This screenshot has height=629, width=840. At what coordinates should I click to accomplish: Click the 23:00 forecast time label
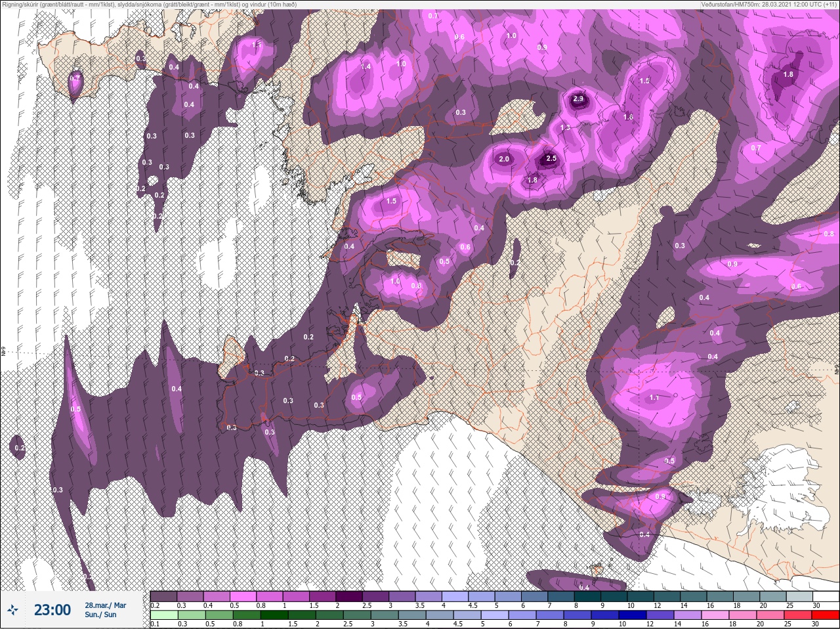click(52, 610)
